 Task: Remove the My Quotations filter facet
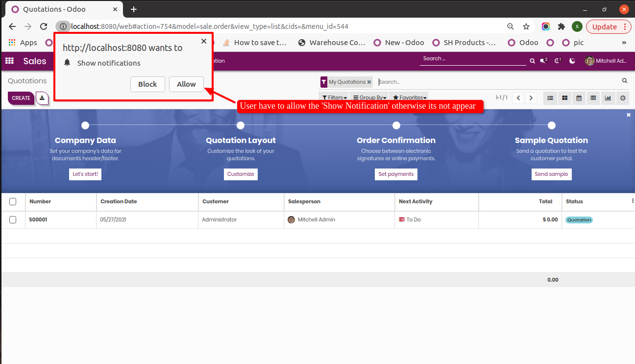point(369,82)
